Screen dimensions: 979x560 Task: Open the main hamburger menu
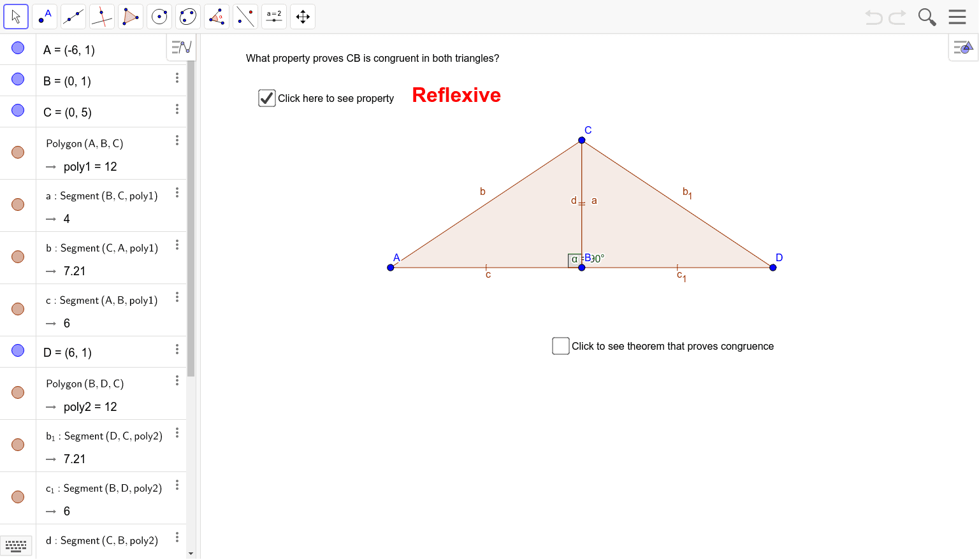pyautogui.click(x=957, y=17)
